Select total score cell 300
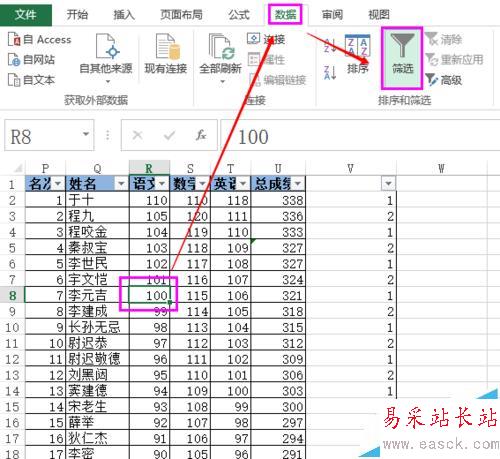 [278, 407]
